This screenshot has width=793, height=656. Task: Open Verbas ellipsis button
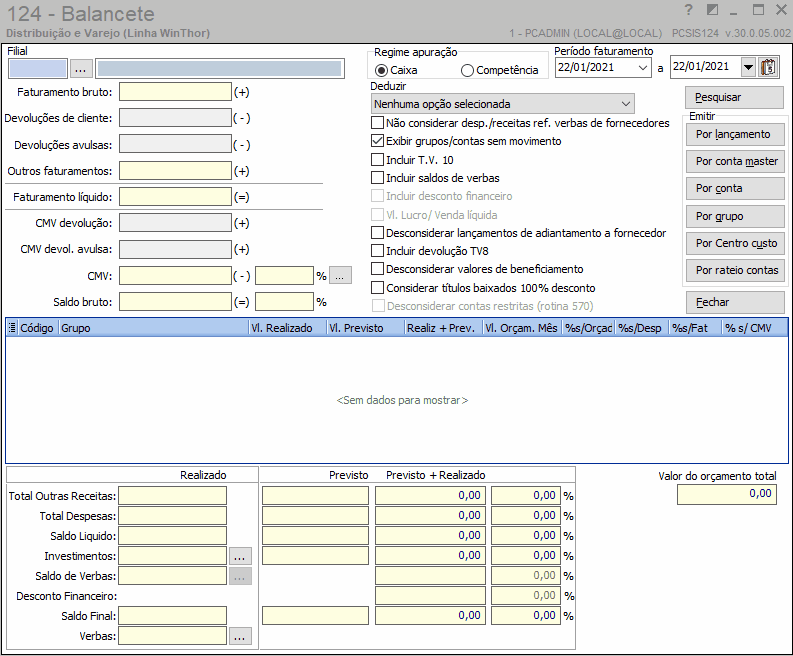(x=240, y=636)
